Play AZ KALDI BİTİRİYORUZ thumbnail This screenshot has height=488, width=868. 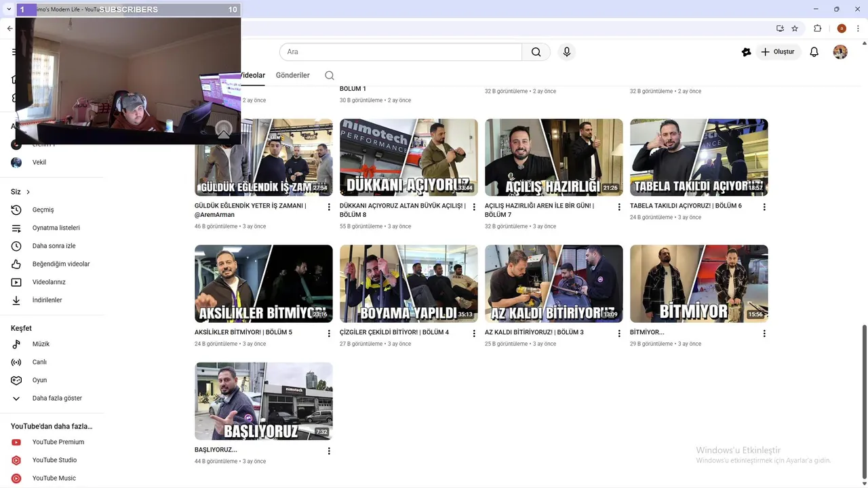point(554,284)
